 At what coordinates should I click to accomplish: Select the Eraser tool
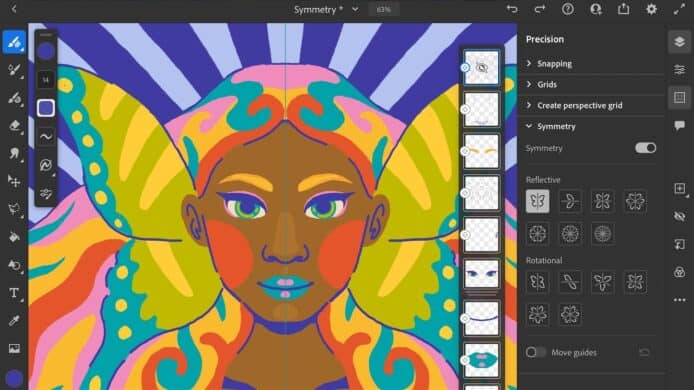click(x=14, y=125)
